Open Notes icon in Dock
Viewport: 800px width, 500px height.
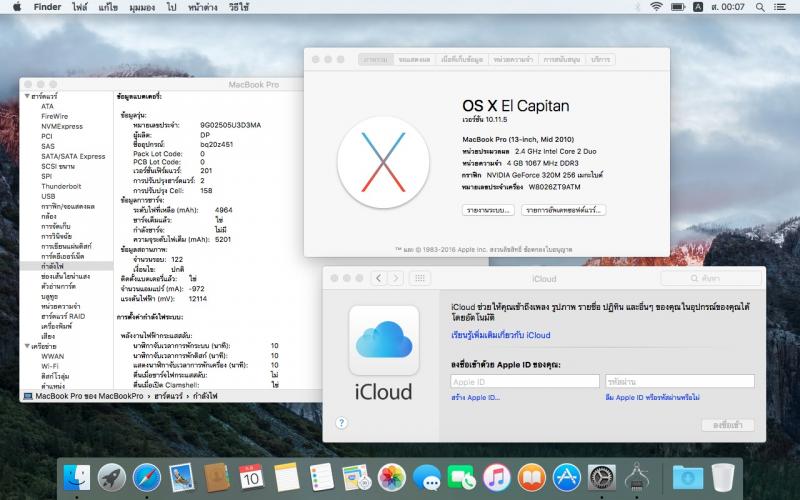[x=286, y=478]
